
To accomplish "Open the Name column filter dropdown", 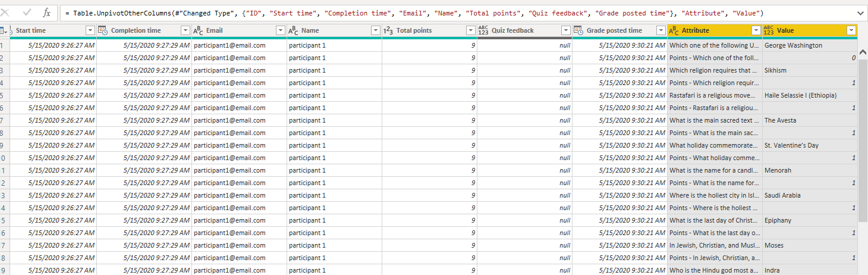I will pos(375,30).
